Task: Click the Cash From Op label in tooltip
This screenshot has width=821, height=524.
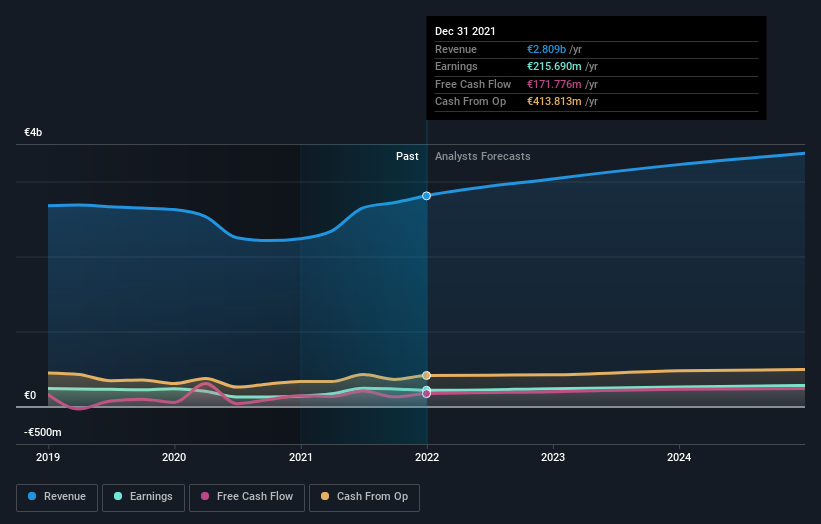Action: point(470,102)
